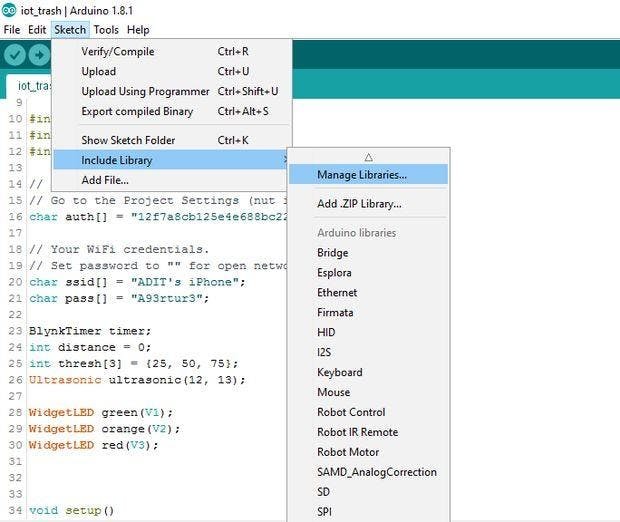This screenshot has width=620, height=522.
Task: Include the Keyboard library
Action: (x=369, y=372)
